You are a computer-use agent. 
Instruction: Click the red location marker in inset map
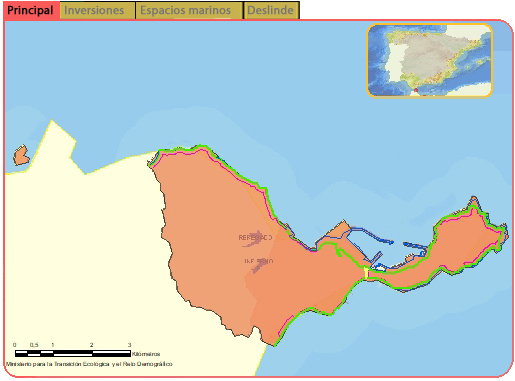point(416,90)
